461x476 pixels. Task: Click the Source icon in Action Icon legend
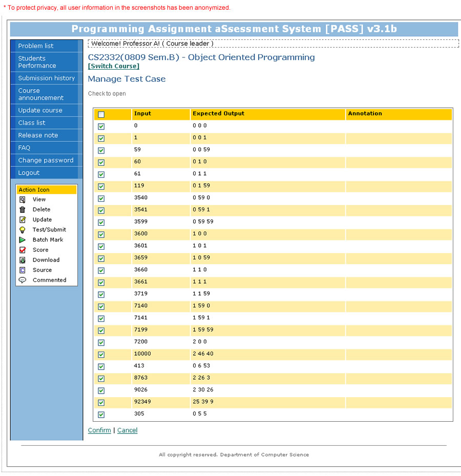click(x=23, y=270)
